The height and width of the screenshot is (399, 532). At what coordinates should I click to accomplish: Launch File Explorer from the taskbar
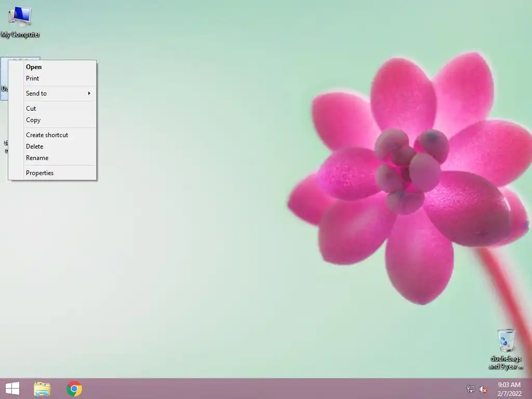(x=42, y=389)
